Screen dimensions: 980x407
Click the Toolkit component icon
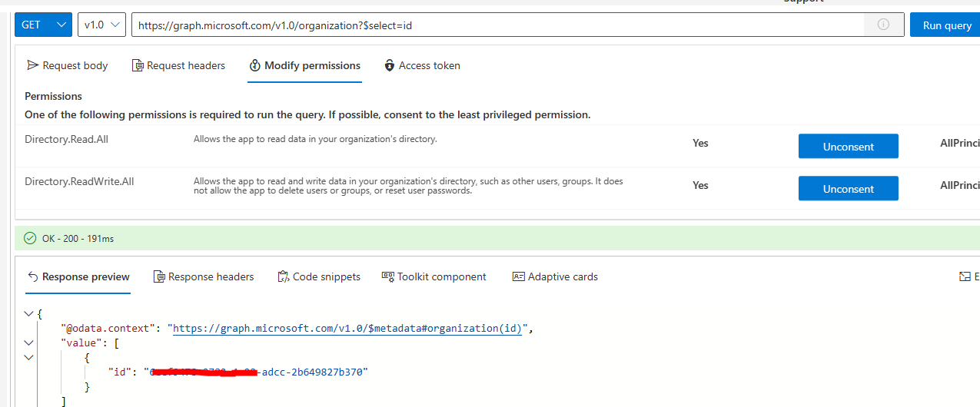pyautogui.click(x=388, y=276)
